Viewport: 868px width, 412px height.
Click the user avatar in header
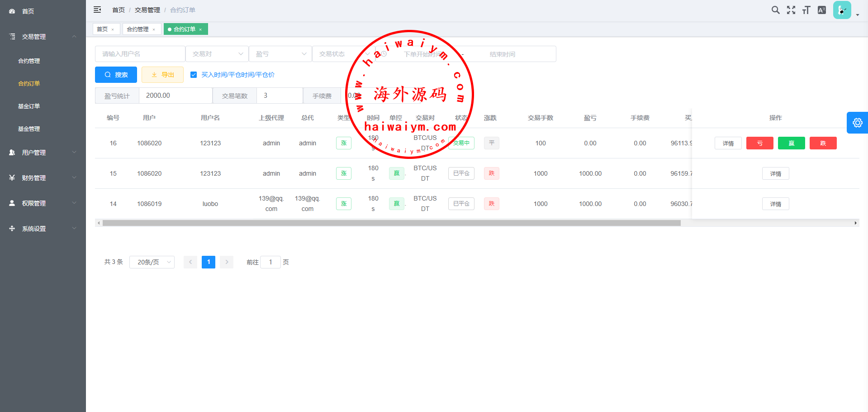click(x=842, y=10)
